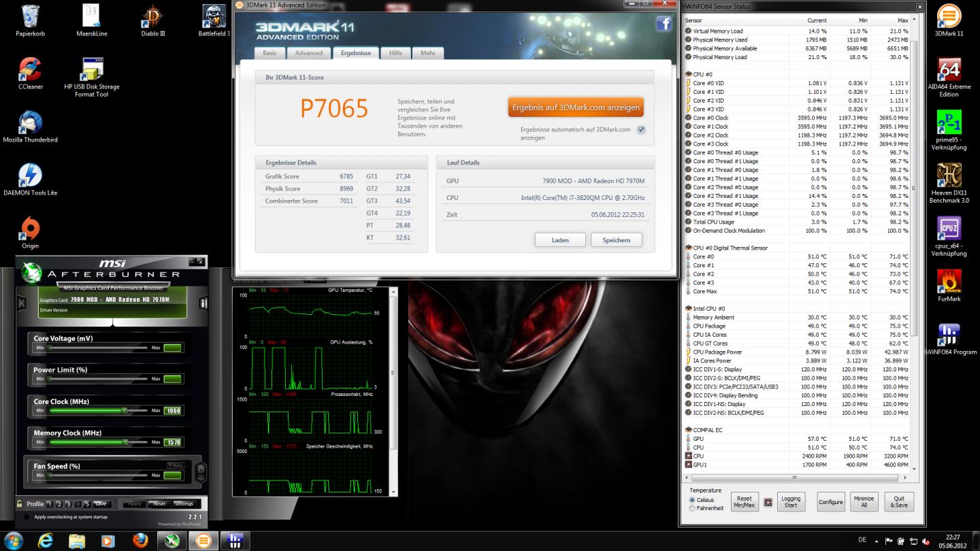Open the DE language indicator in system tray

[x=862, y=540]
